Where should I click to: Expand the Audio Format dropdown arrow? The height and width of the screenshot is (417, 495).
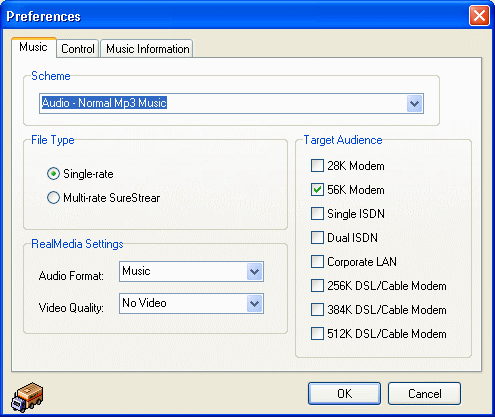255,272
